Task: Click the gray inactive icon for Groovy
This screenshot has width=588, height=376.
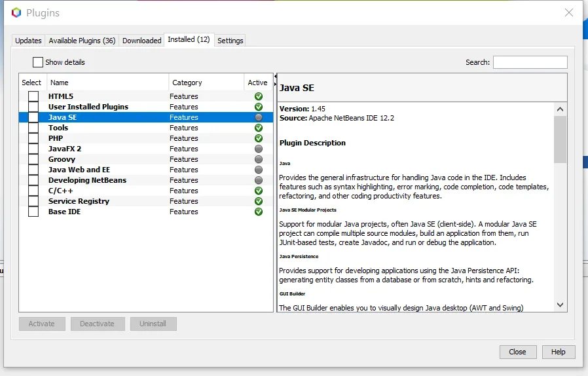Action: (259, 159)
